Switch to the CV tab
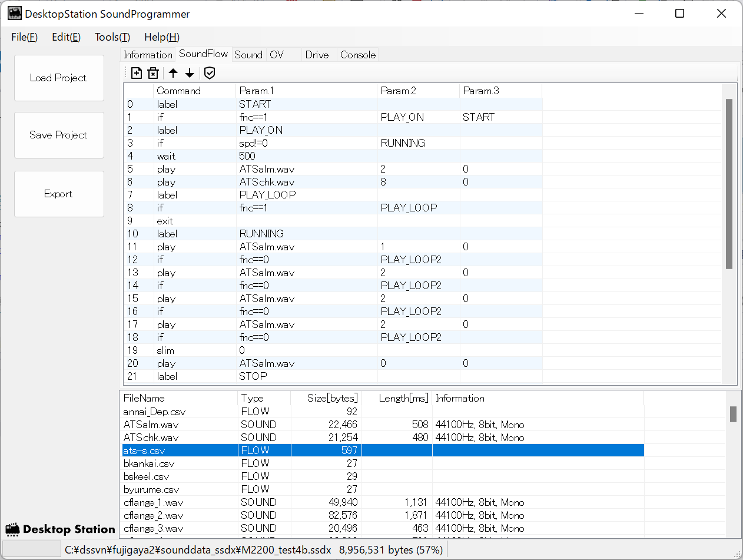 pyautogui.click(x=277, y=55)
